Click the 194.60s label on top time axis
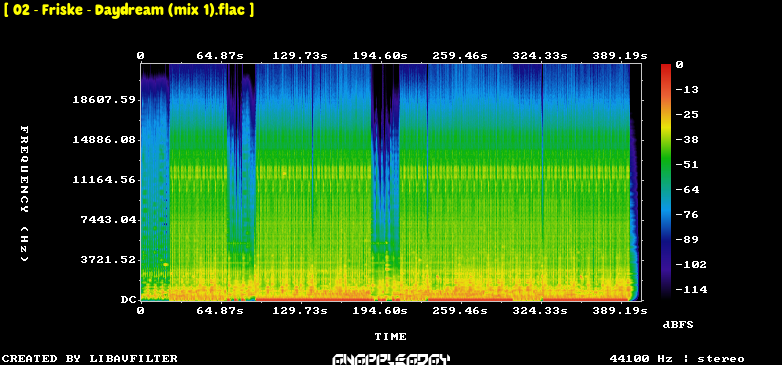Viewport: 782px width, 365px height. click(380, 56)
